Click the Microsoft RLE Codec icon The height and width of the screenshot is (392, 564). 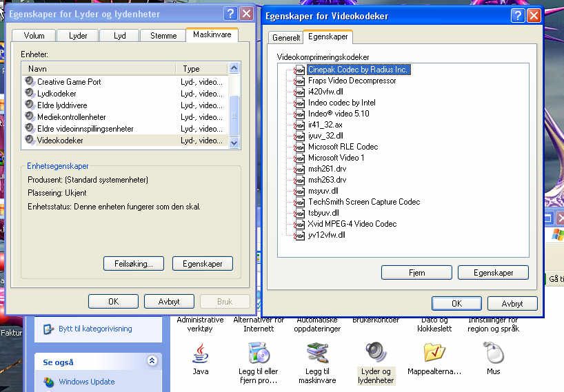coord(299,147)
